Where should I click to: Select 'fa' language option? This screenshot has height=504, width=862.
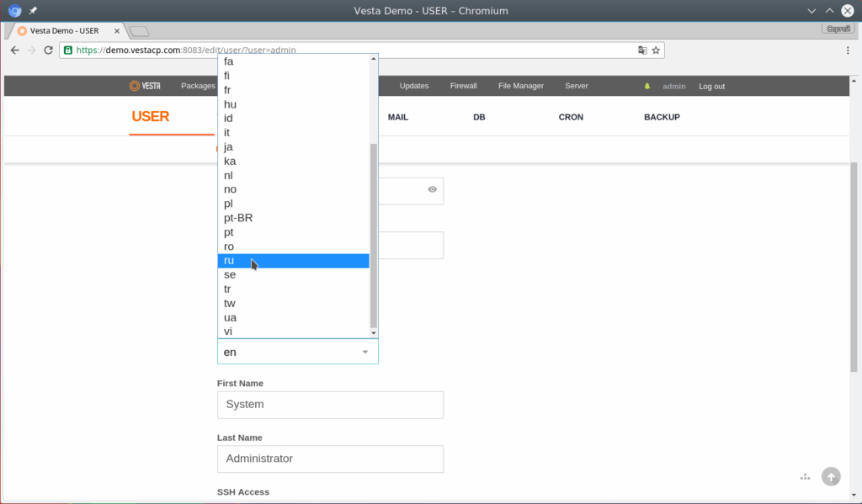tap(294, 61)
